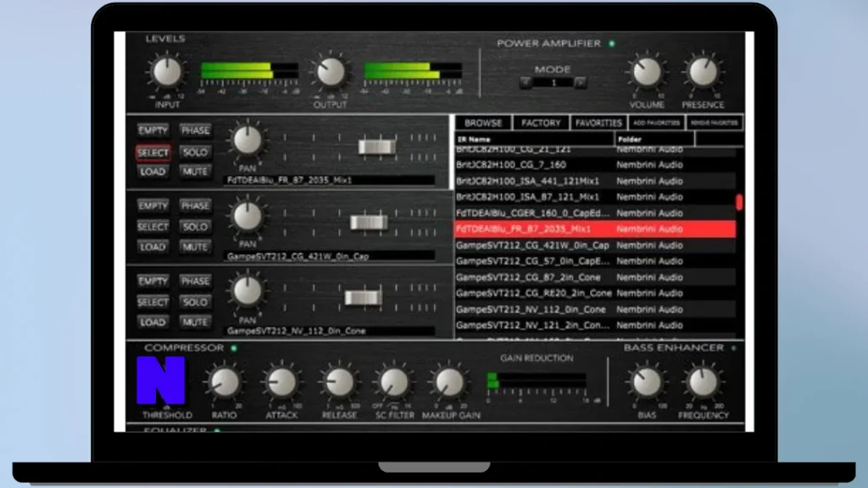The width and height of the screenshot is (868, 488).
Task: Click the compressor Release knob
Action: pyautogui.click(x=339, y=382)
